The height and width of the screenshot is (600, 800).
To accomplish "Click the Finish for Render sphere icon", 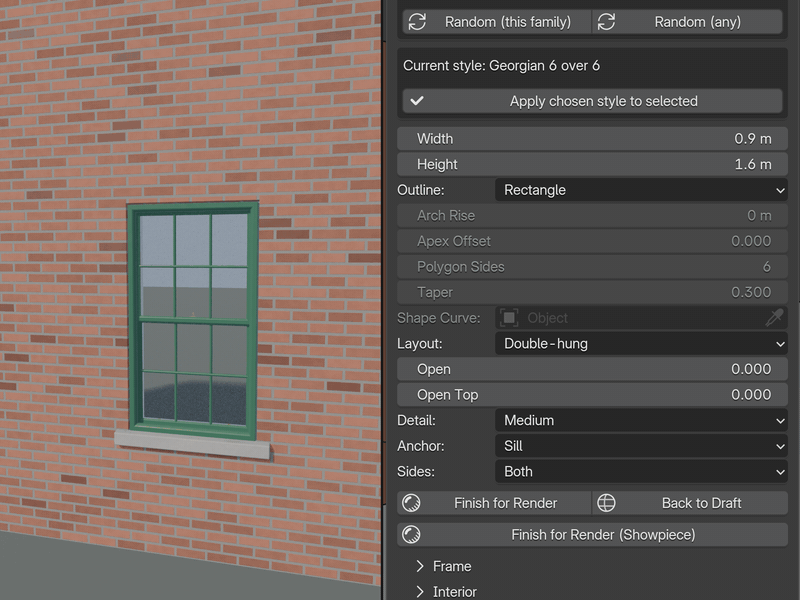I will point(411,503).
